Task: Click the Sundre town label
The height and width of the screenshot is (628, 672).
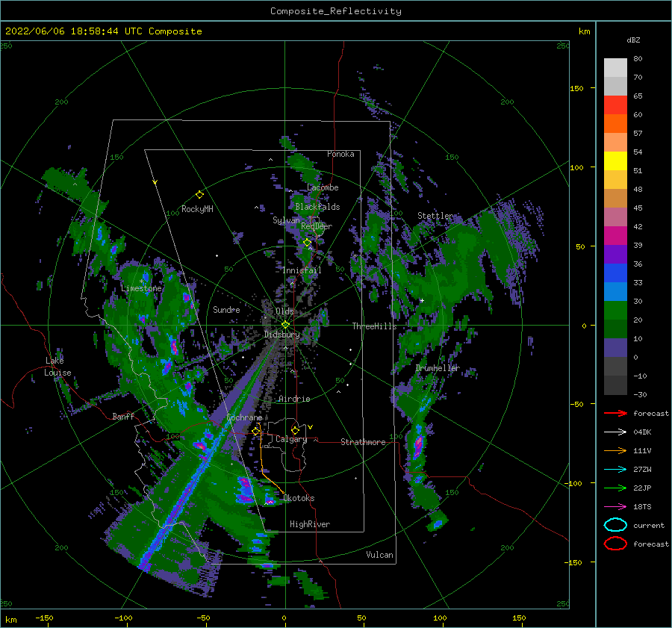Action: pos(226,309)
